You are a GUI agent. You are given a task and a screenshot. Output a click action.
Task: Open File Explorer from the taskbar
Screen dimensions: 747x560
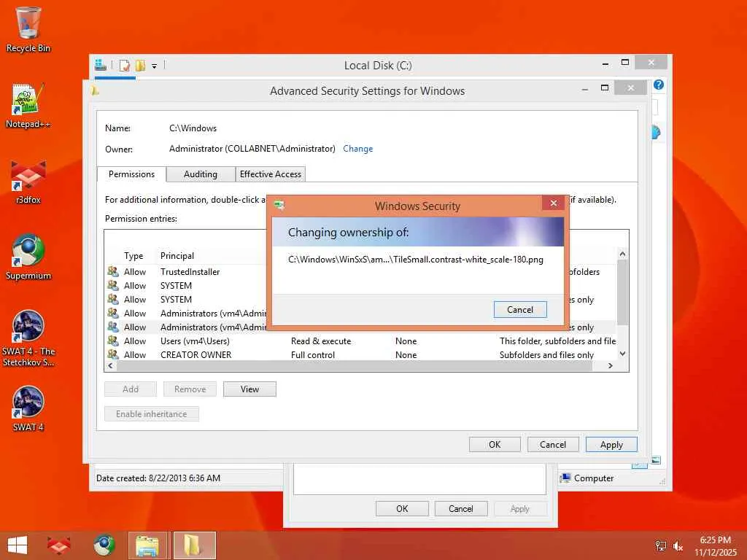tap(147, 545)
